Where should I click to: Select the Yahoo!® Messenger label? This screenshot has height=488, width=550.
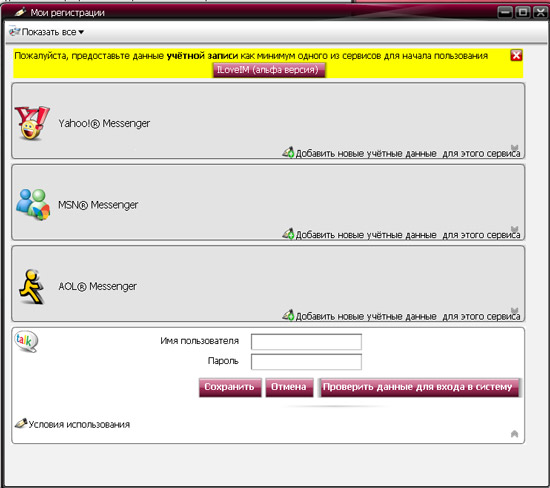point(104,123)
